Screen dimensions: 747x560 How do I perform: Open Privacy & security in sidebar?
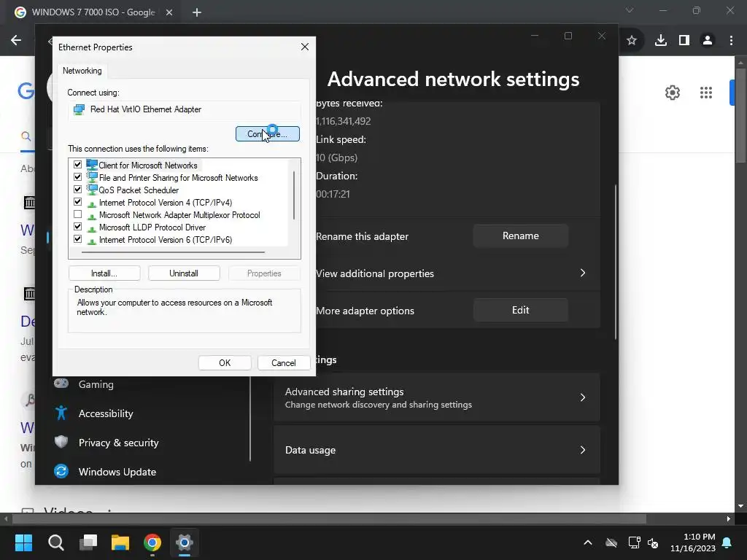(119, 443)
